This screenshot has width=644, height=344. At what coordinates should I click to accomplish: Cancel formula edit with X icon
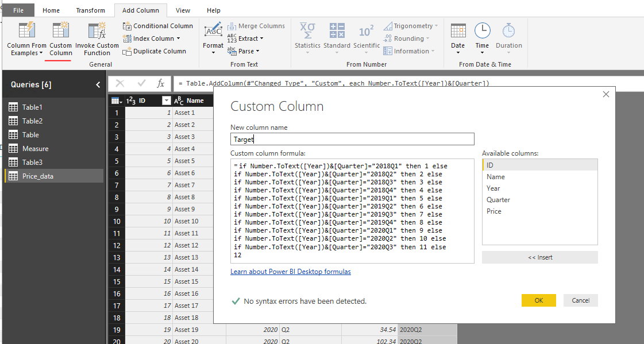pos(120,84)
